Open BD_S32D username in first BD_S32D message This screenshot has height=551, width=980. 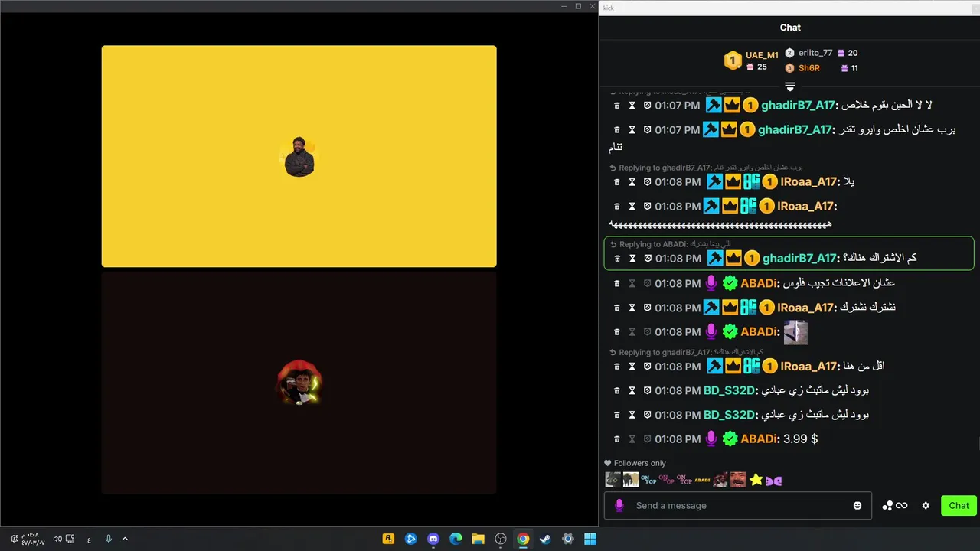point(730,391)
